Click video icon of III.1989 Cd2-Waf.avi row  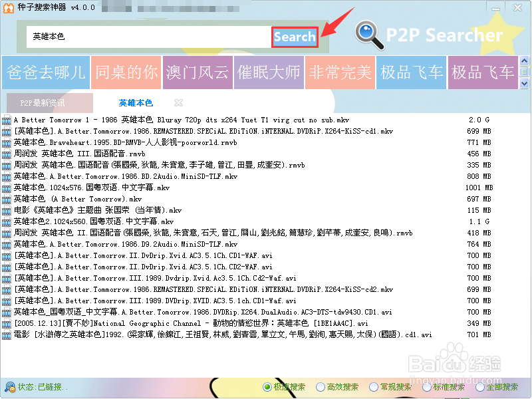point(7,279)
